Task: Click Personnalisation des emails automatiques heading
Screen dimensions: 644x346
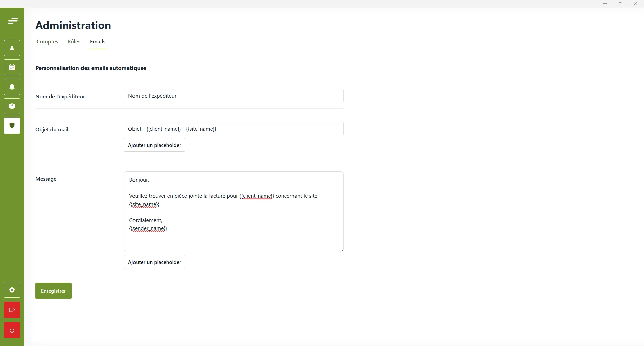Action: coord(91,68)
